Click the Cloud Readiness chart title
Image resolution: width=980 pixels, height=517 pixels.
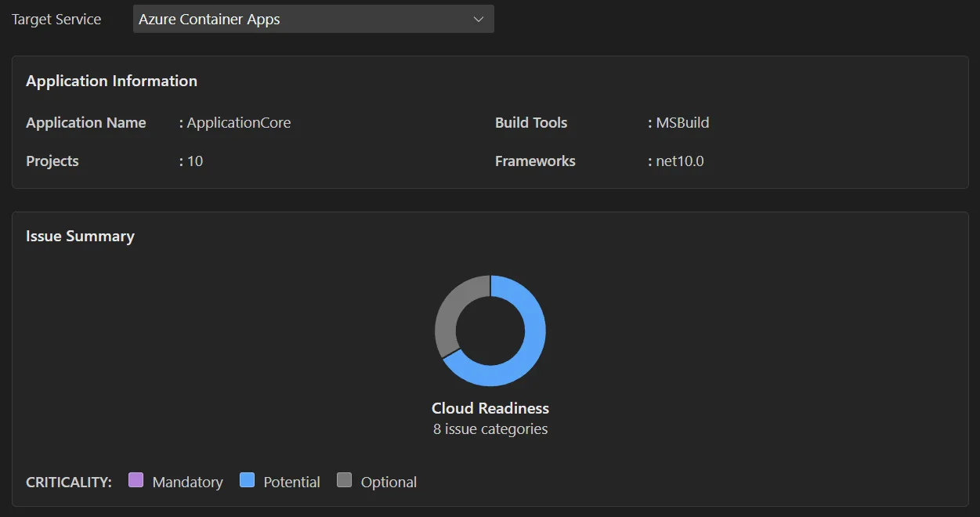[x=490, y=408]
